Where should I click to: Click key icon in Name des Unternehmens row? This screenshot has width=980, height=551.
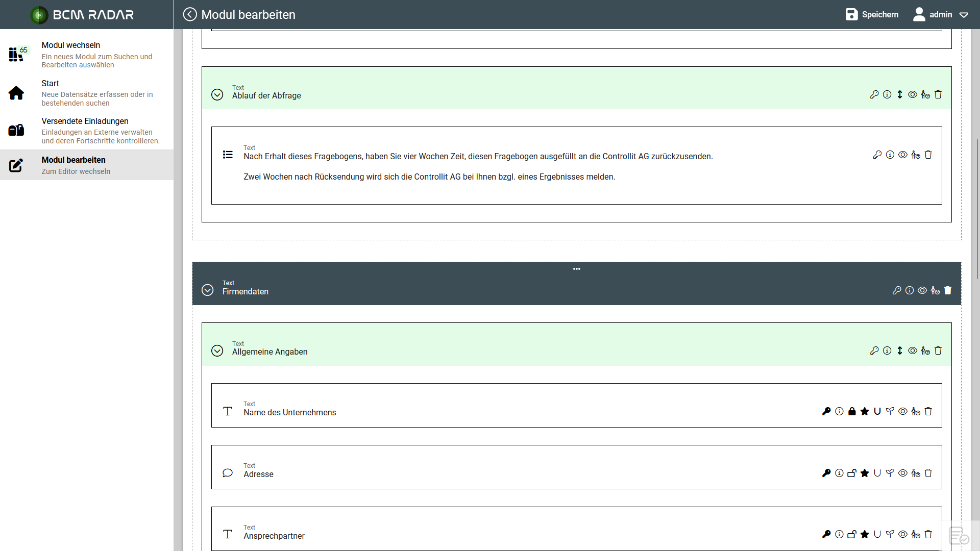coord(826,411)
